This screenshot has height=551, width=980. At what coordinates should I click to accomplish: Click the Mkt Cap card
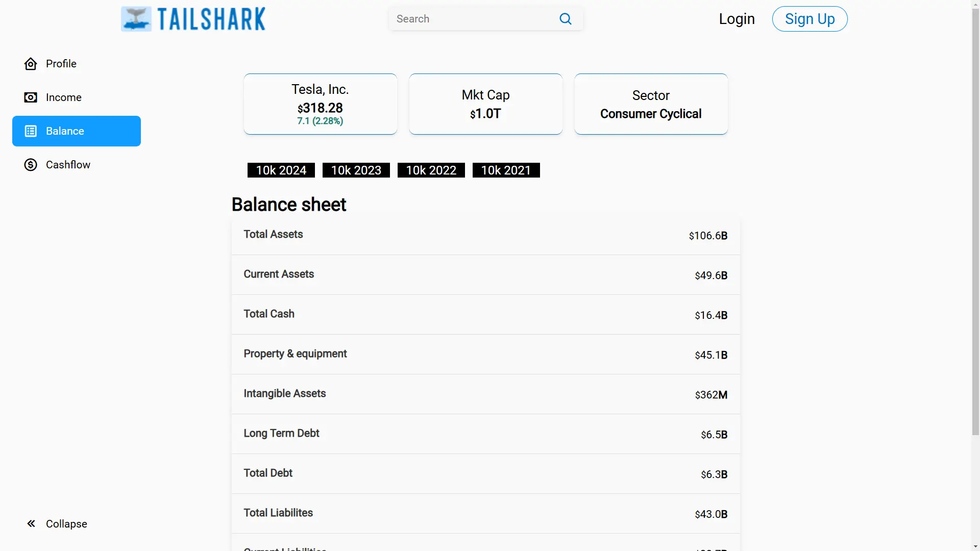pyautogui.click(x=486, y=104)
